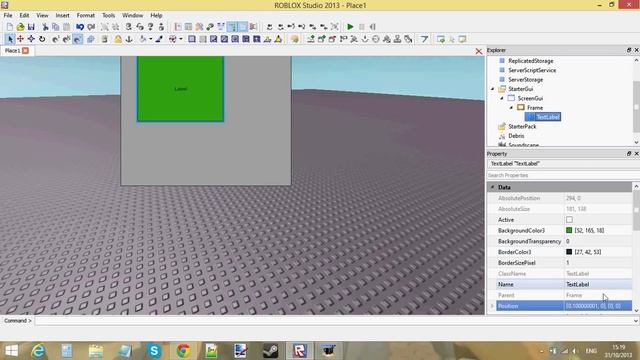The width and height of the screenshot is (640, 360).
Task: Open the Command bar history dropdown
Action: (636, 321)
